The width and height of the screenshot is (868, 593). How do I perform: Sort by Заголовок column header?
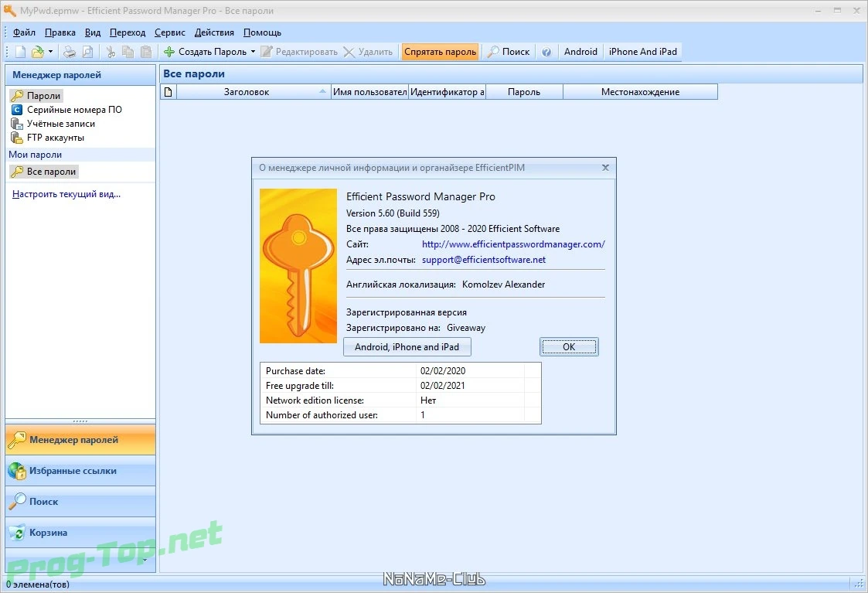(254, 92)
